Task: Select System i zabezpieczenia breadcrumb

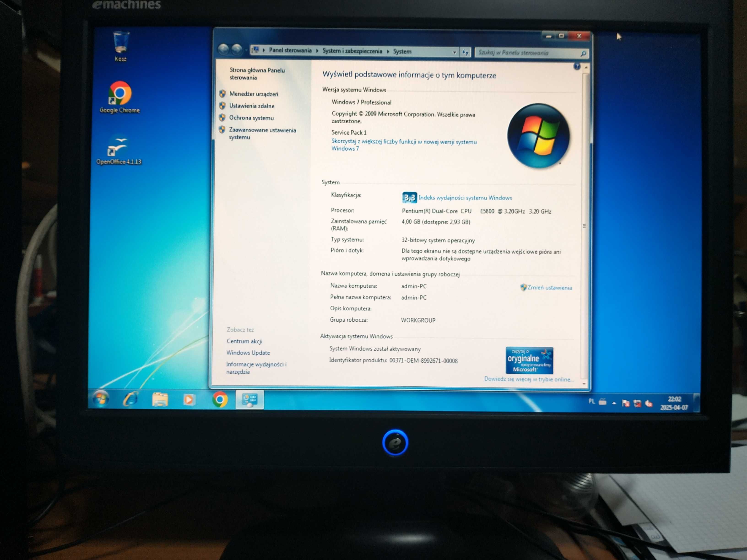Action: (352, 51)
